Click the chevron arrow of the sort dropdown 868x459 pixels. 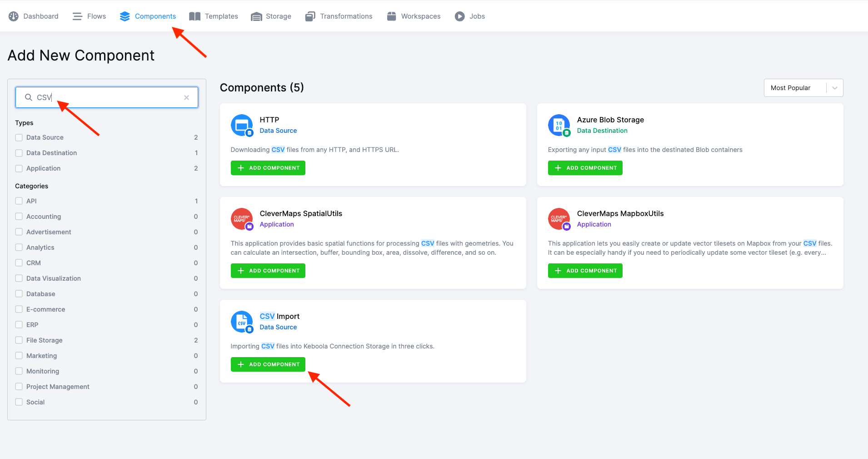[834, 88]
